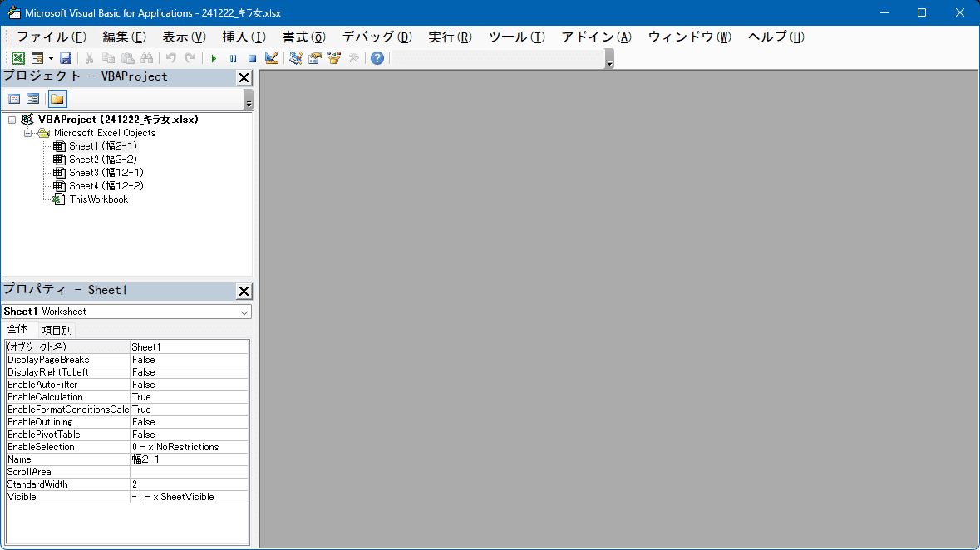Select Sheet3 (幅12-1) in tree
The width and height of the screenshot is (980, 550).
click(106, 173)
